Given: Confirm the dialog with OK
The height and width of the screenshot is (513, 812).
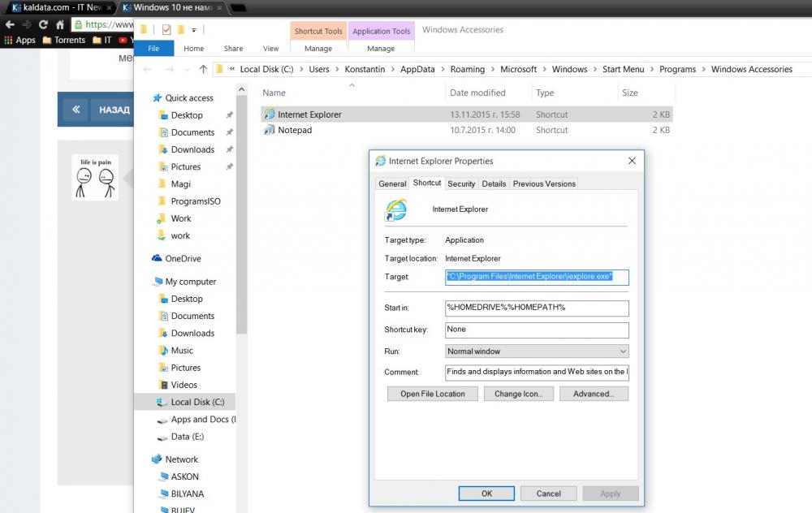Looking at the screenshot, I should [x=486, y=494].
